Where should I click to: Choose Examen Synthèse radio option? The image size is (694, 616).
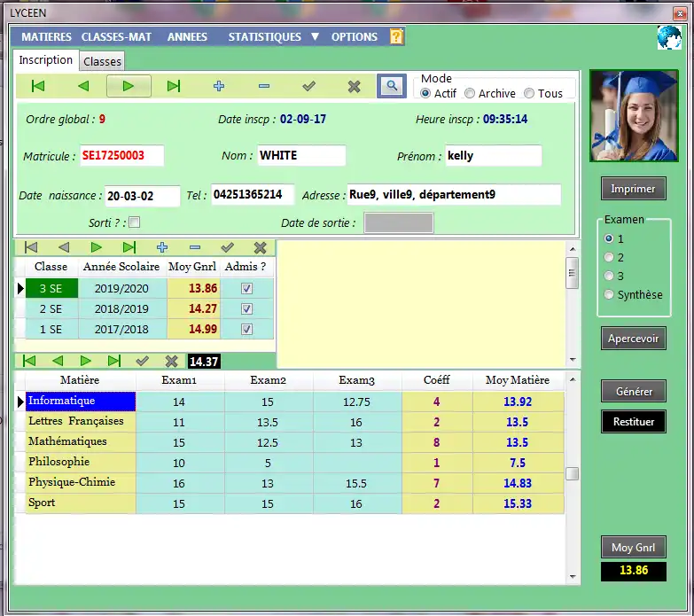[x=609, y=294]
